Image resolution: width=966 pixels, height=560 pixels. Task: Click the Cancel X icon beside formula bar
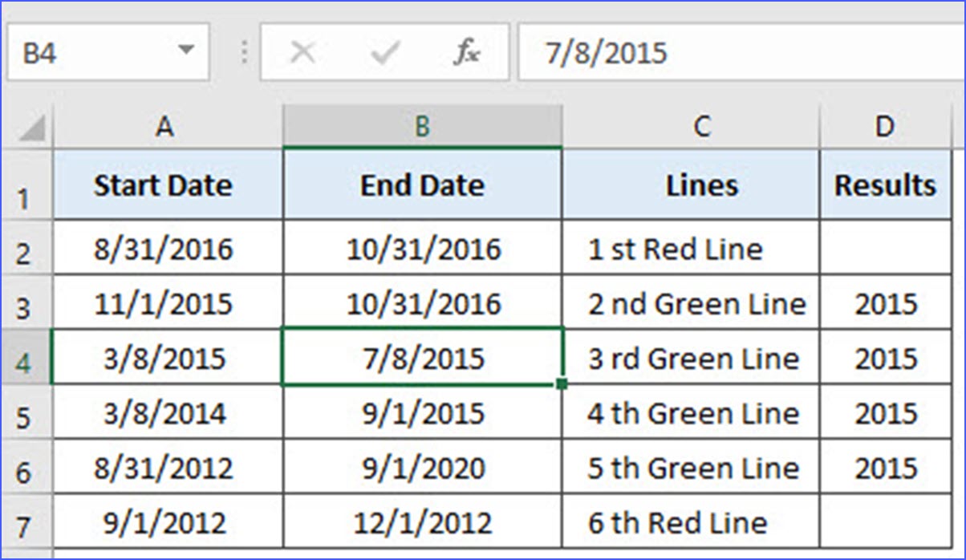pos(302,50)
